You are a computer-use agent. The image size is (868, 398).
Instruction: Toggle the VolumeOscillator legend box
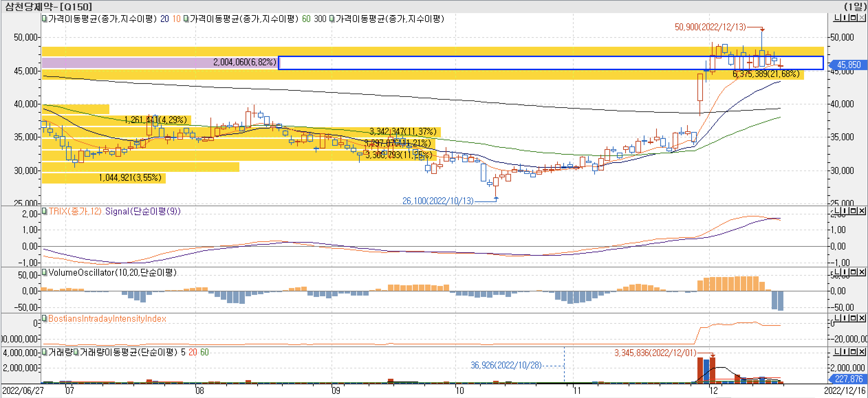click(45, 273)
